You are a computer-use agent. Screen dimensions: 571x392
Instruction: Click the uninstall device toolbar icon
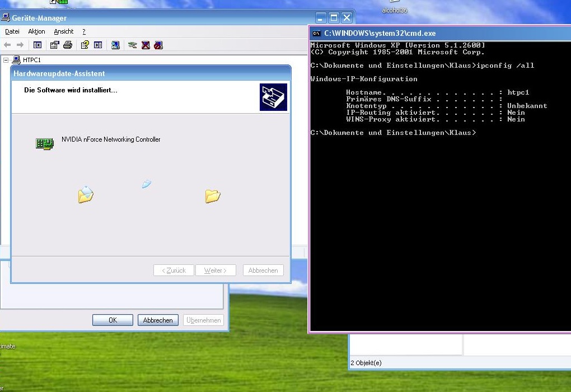146,45
